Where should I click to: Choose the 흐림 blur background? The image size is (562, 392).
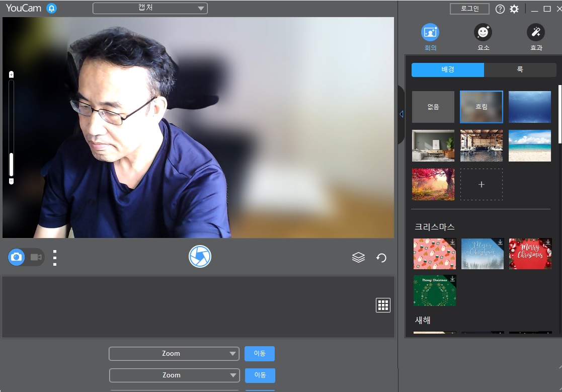tap(481, 107)
